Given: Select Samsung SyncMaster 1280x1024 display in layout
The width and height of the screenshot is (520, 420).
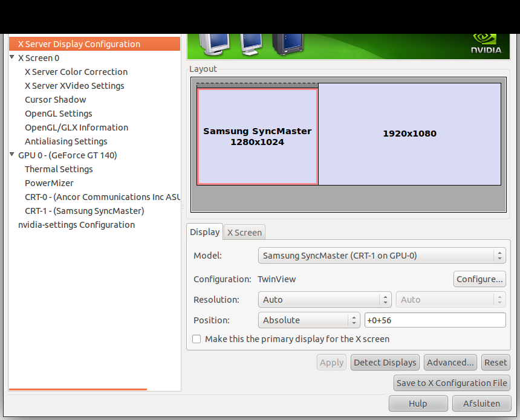Looking at the screenshot, I should (x=258, y=137).
